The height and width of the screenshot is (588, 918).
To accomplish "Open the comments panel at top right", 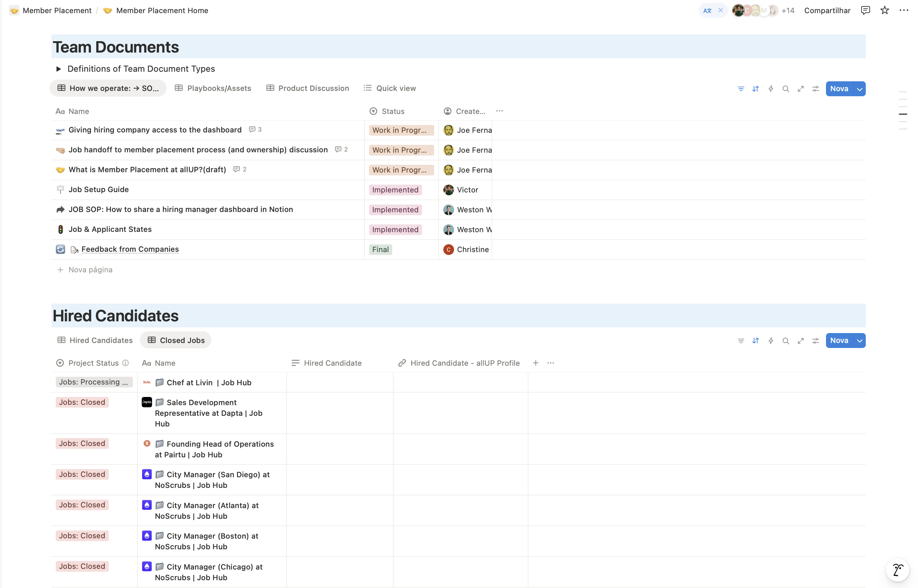I will [x=865, y=10].
